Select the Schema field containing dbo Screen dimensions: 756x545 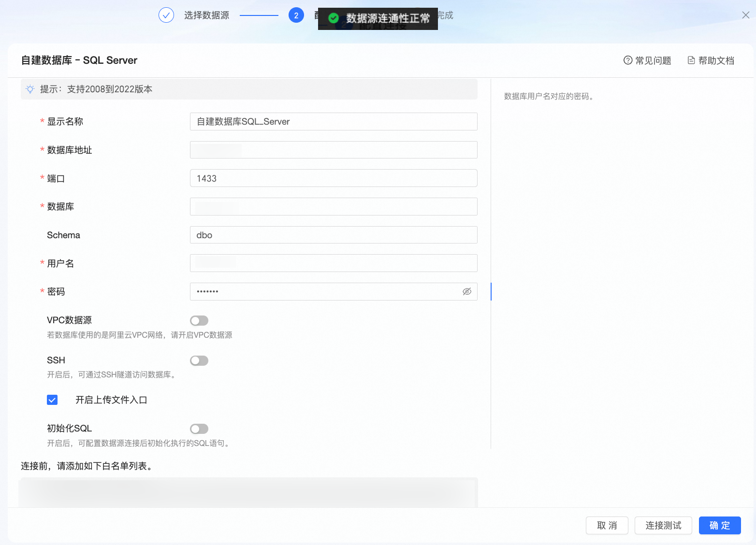point(334,235)
